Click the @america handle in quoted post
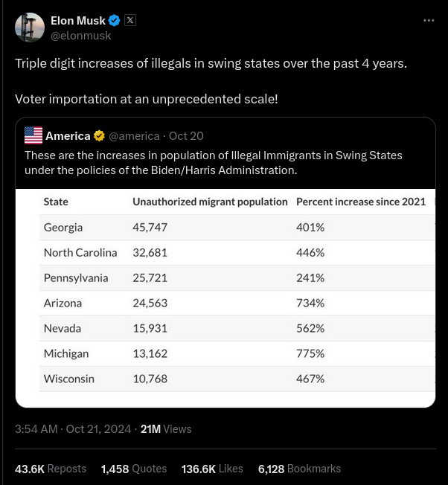Image resolution: width=448 pixels, height=485 pixels. (x=134, y=135)
